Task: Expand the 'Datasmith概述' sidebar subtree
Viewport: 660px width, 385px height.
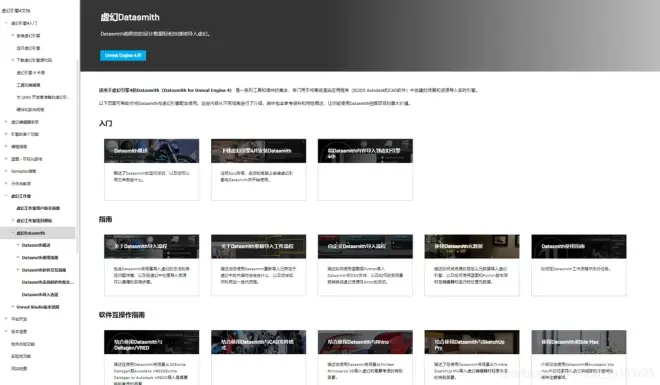Action: pyautogui.click(x=18, y=245)
